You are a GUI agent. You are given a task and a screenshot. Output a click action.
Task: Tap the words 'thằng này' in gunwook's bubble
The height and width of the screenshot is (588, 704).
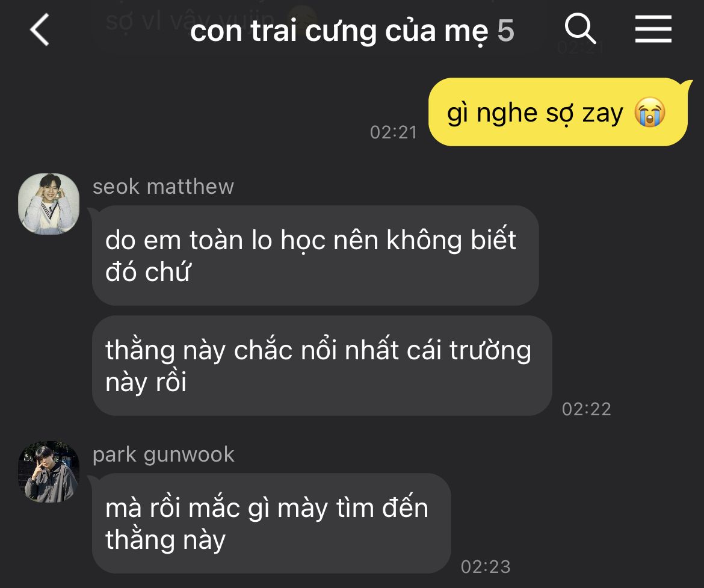point(165,539)
